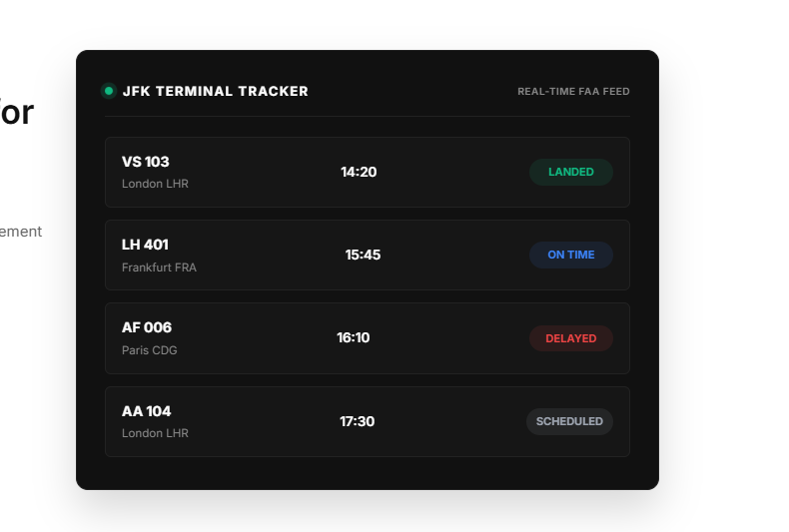Image resolution: width=789 pixels, height=532 pixels.
Task: Click Paris CDG origin text
Action: [150, 350]
